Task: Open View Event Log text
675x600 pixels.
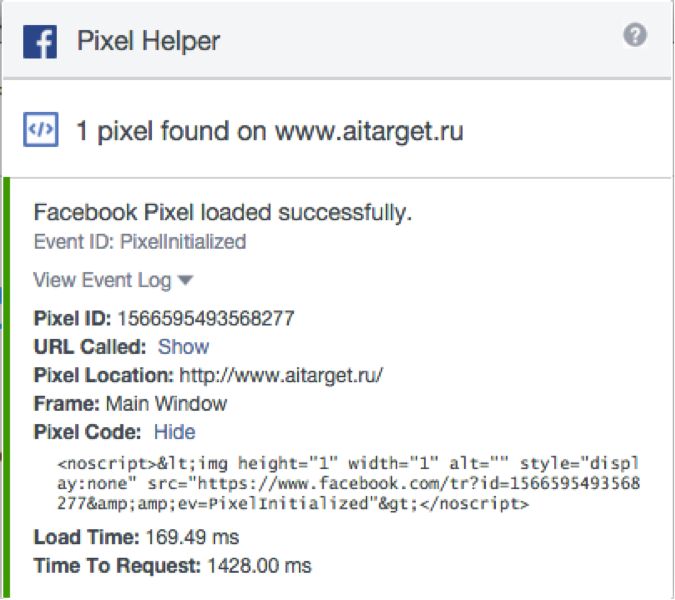Action: (102, 280)
